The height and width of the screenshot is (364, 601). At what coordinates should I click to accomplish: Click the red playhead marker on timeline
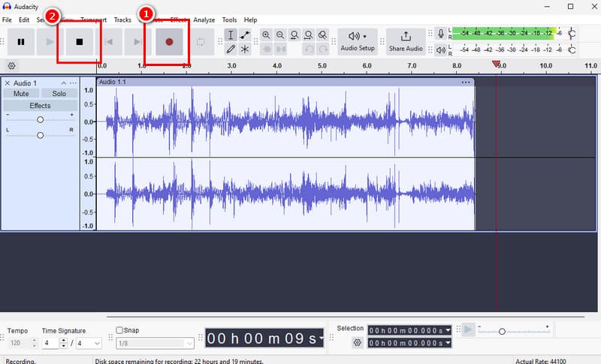point(496,64)
